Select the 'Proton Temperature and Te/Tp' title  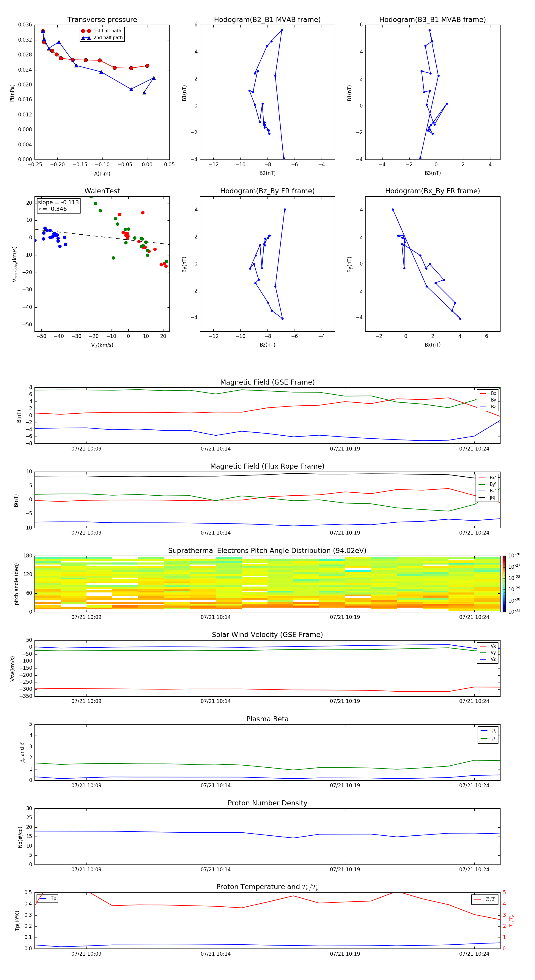click(x=267, y=887)
